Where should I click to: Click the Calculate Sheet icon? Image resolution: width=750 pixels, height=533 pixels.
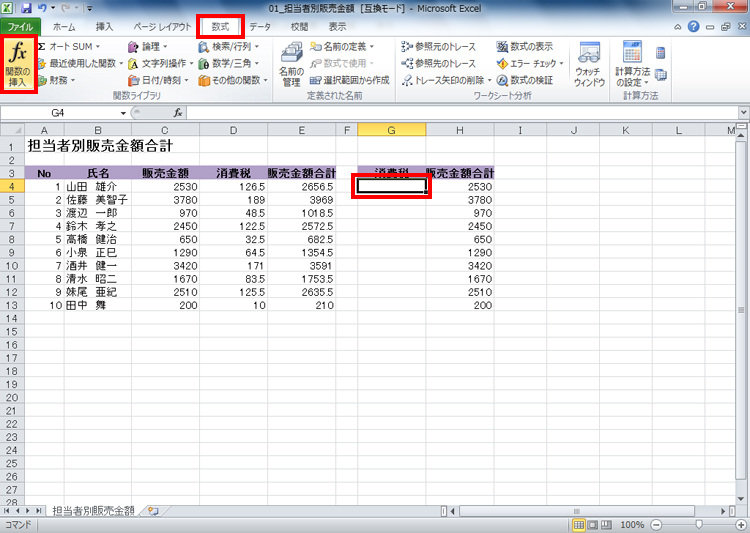tap(661, 75)
